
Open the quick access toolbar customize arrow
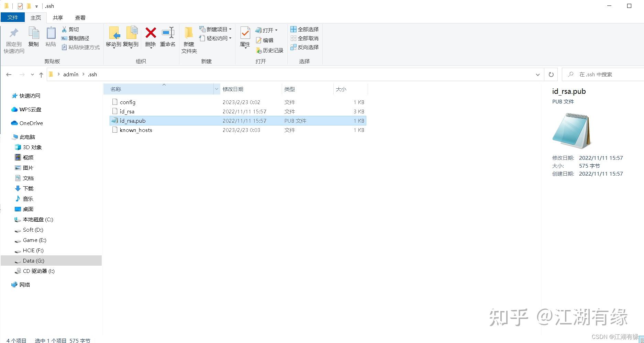coord(36,7)
